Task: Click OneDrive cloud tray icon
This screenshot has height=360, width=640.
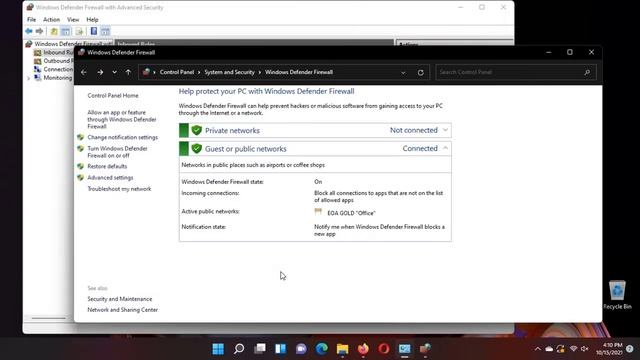Action: pos(549,349)
